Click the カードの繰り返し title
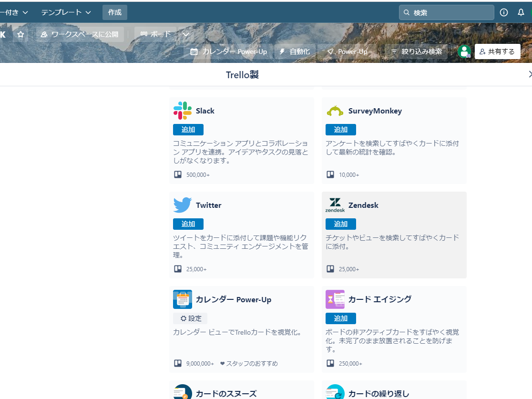The width and height of the screenshot is (532, 399). pyautogui.click(x=379, y=394)
